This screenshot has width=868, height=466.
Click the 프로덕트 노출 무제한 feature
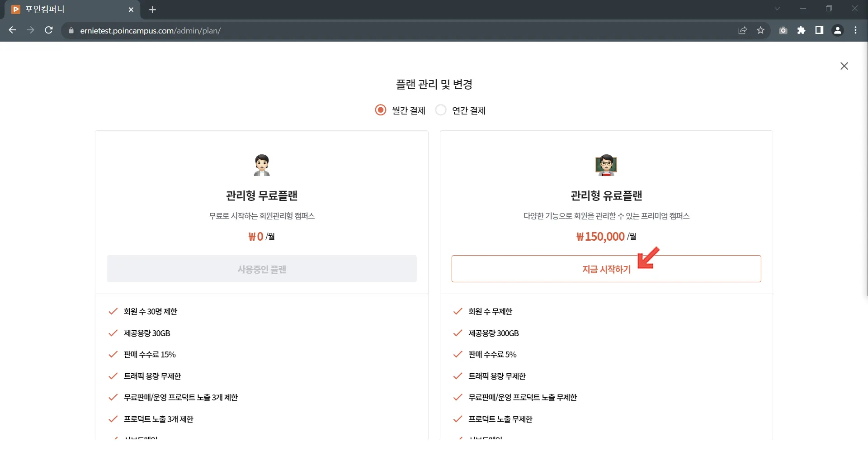coord(500,419)
